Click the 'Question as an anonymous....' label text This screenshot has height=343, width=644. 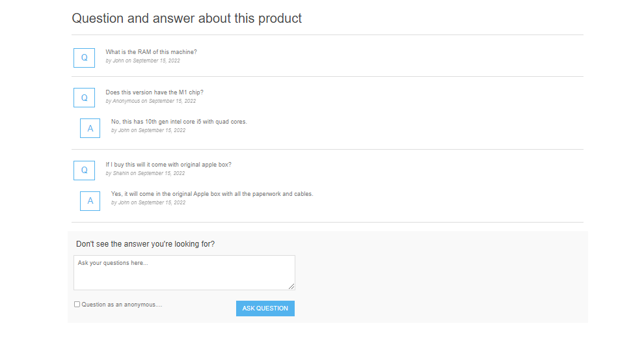(x=122, y=305)
